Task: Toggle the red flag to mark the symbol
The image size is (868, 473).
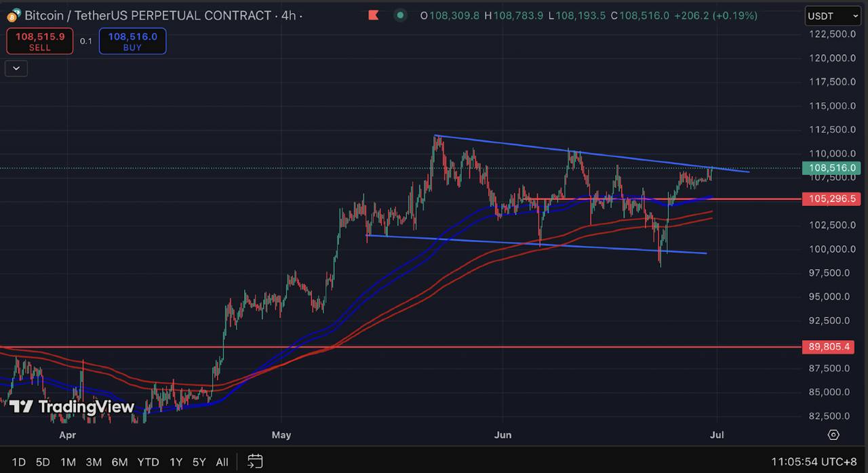Action: [374, 15]
